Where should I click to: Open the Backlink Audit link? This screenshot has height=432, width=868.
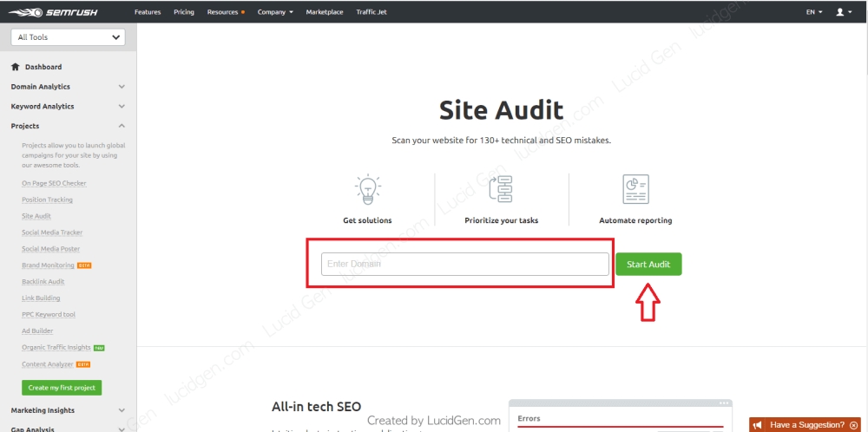point(43,282)
